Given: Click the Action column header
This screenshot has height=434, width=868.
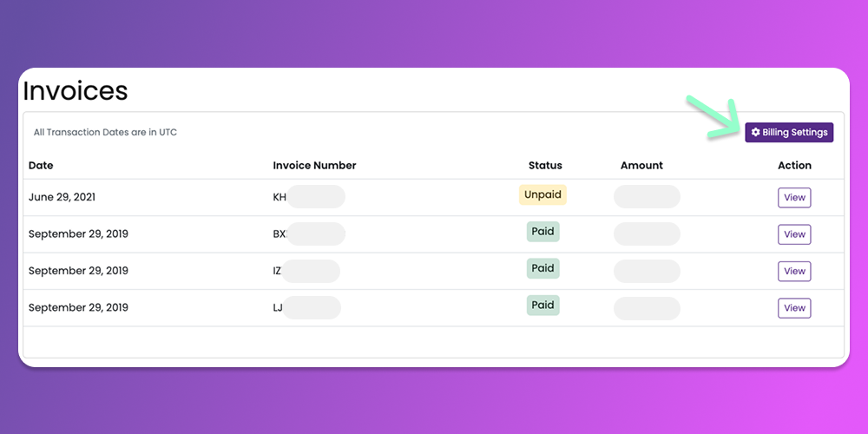Looking at the screenshot, I should click(x=794, y=165).
